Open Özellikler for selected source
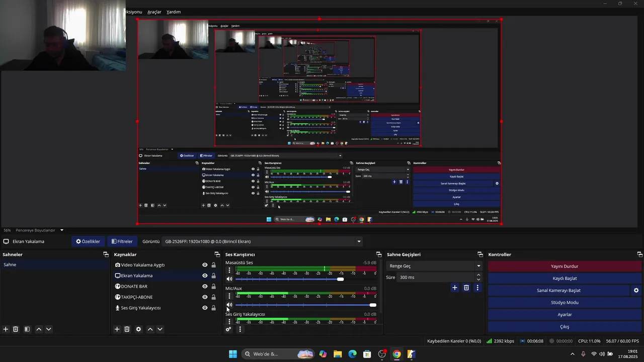Image resolution: width=644 pixels, height=362 pixels. click(88, 241)
